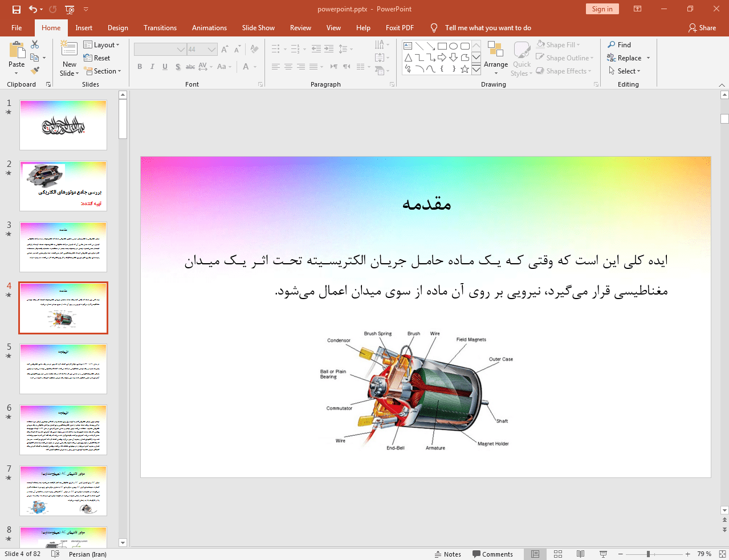
Task: Expand the Section dropdown
Action: click(103, 71)
